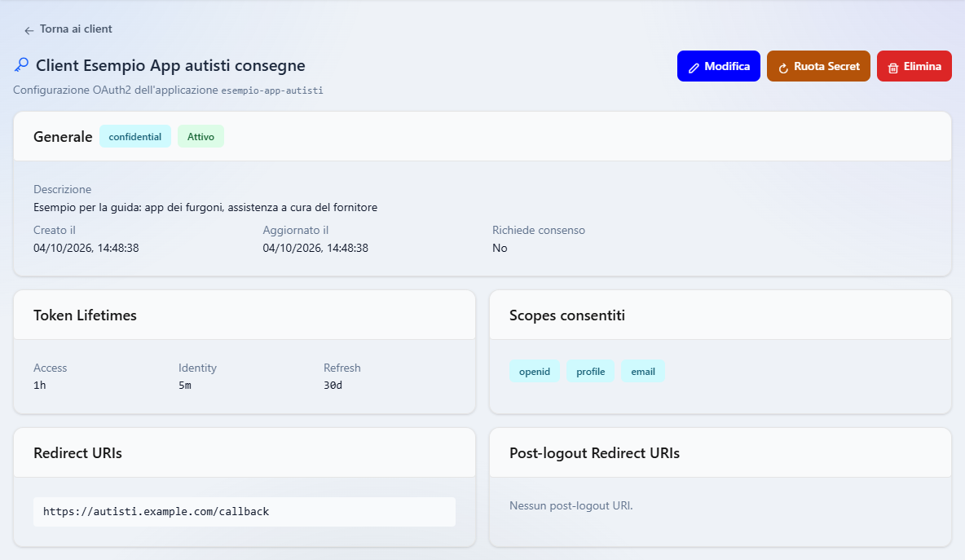Image resolution: width=965 pixels, height=560 pixels.
Task: Click the Token Lifetimes heading
Action: pyautogui.click(x=85, y=315)
